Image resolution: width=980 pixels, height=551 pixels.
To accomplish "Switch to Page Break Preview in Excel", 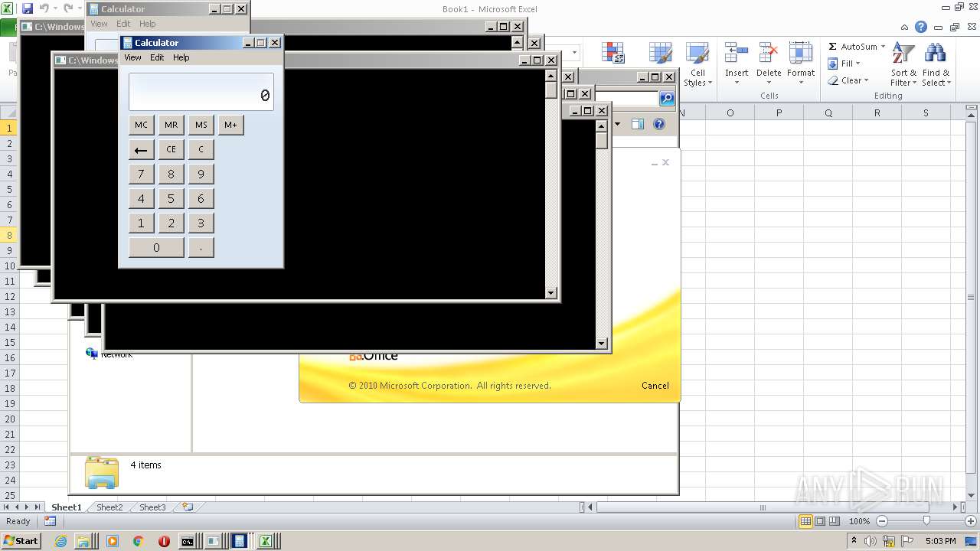I will [x=835, y=521].
